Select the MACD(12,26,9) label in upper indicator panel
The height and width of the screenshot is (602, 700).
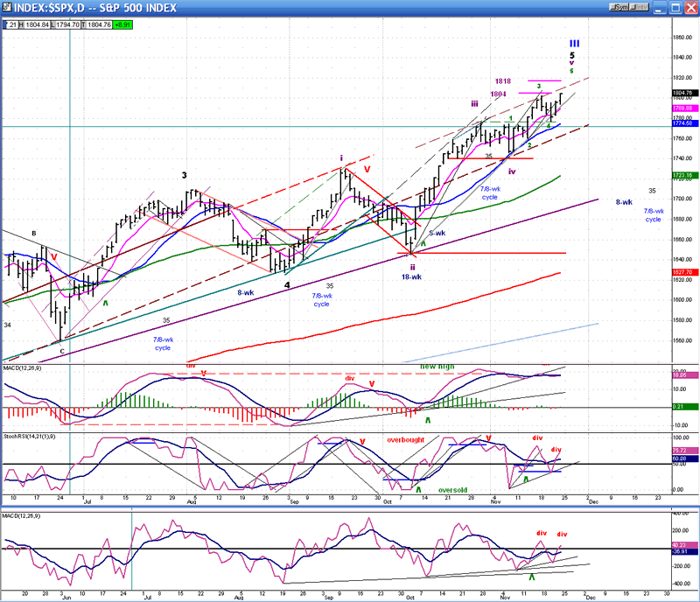(x=24, y=369)
